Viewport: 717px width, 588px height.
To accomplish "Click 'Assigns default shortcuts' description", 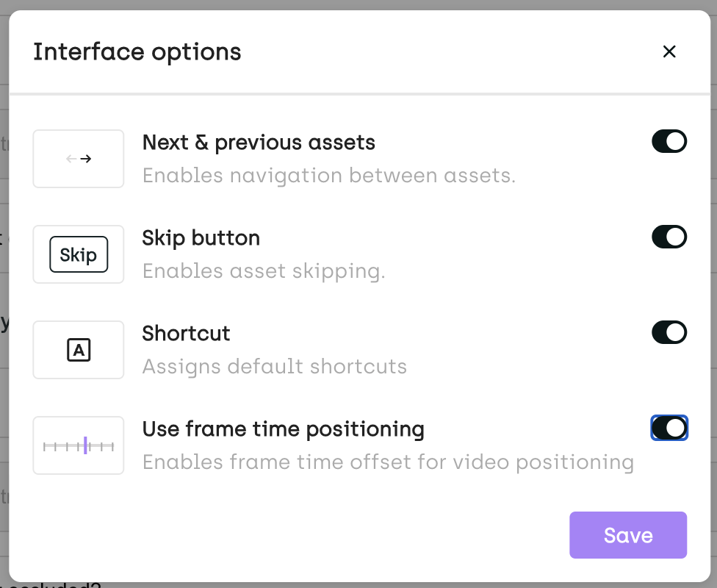I will click(274, 366).
